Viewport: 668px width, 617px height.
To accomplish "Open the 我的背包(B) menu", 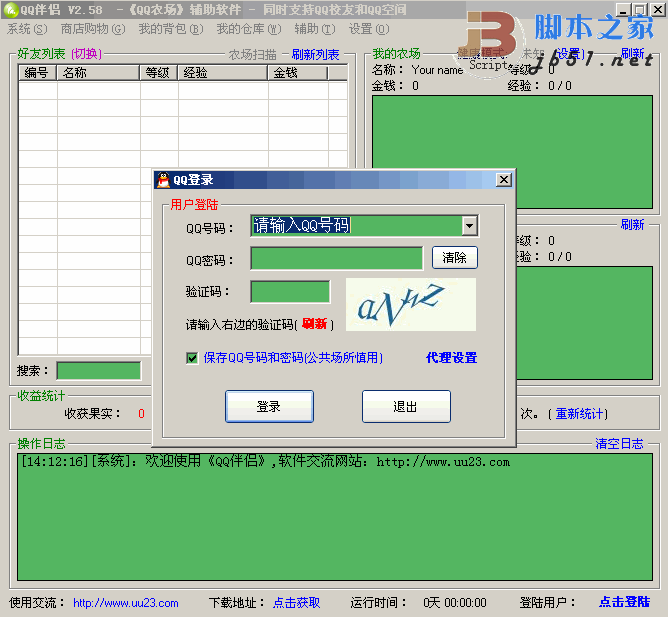I will (171, 29).
